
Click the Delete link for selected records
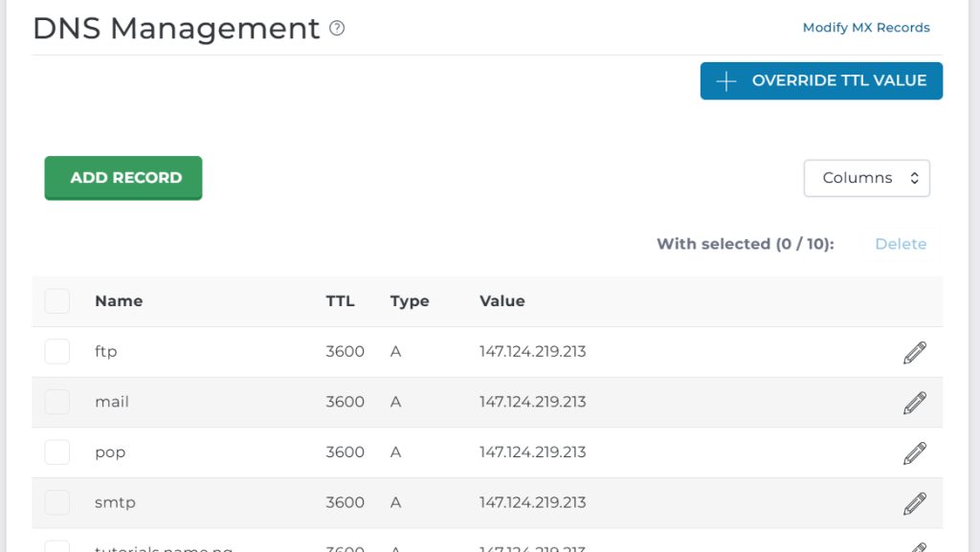pyautogui.click(x=901, y=244)
